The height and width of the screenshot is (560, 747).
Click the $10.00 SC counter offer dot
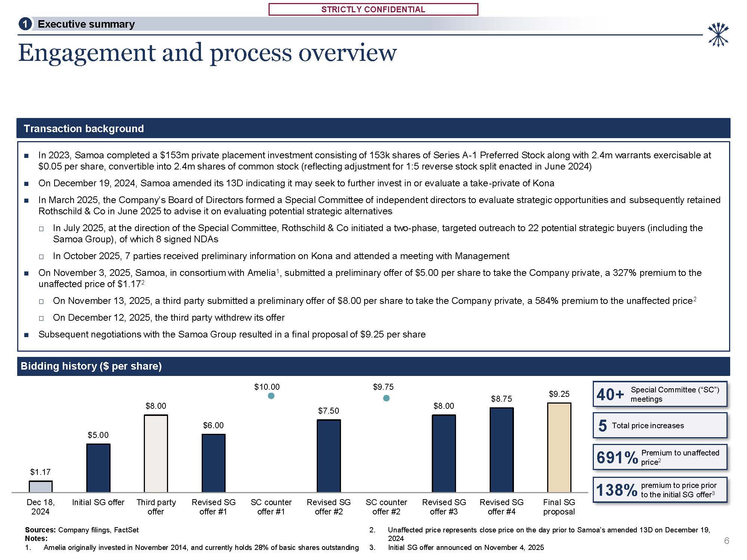(271, 396)
